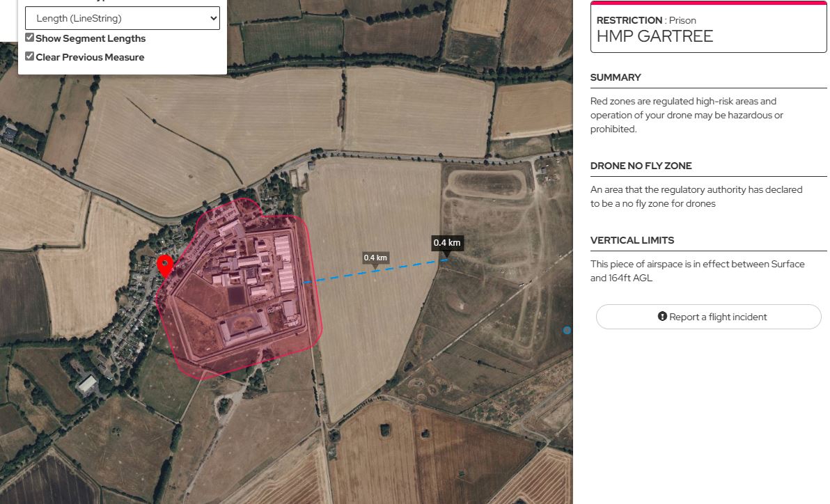Click the black 0.4 km distance badge
830x504 pixels.
[x=446, y=242]
